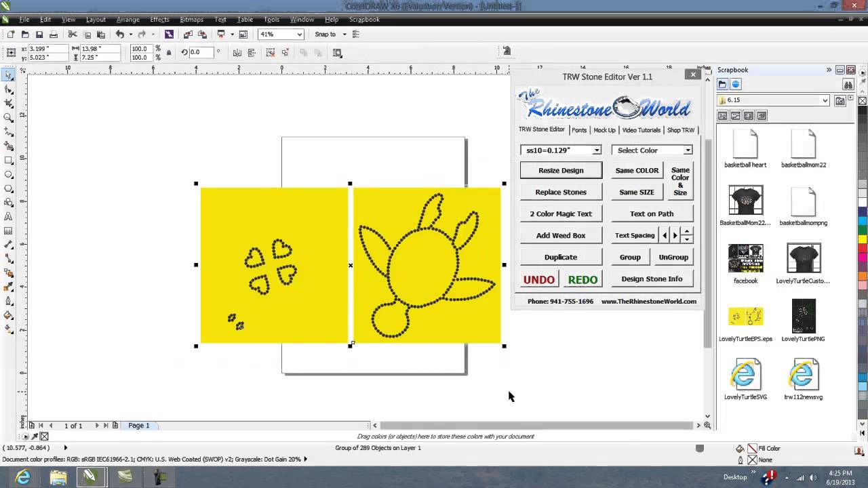Image resolution: width=868 pixels, height=488 pixels.
Task: Click the Text on Path button
Action: pos(652,213)
